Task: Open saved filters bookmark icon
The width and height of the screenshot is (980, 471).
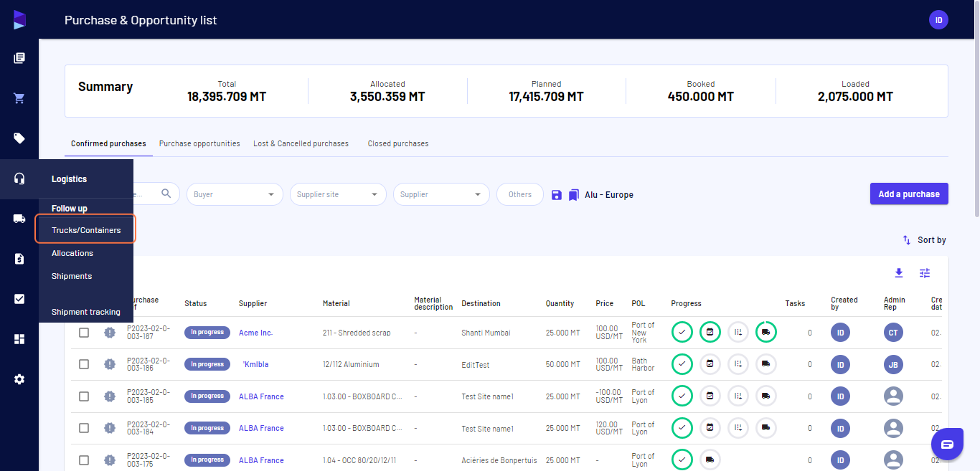Action: pos(573,195)
